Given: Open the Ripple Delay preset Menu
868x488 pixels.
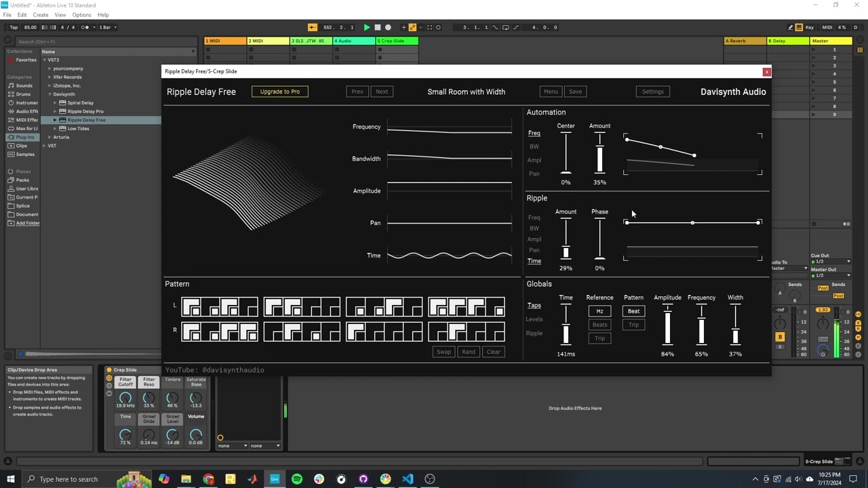Looking at the screenshot, I should point(551,91).
